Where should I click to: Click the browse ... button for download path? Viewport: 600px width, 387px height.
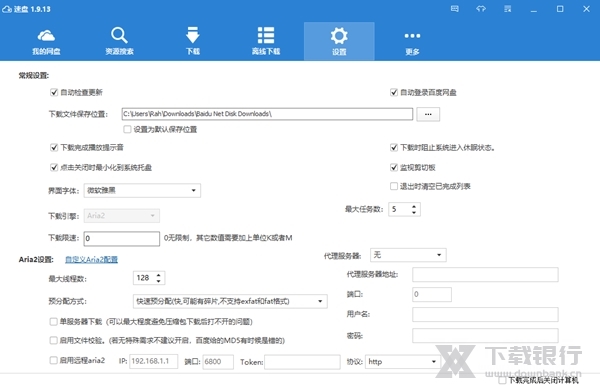tap(428, 114)
